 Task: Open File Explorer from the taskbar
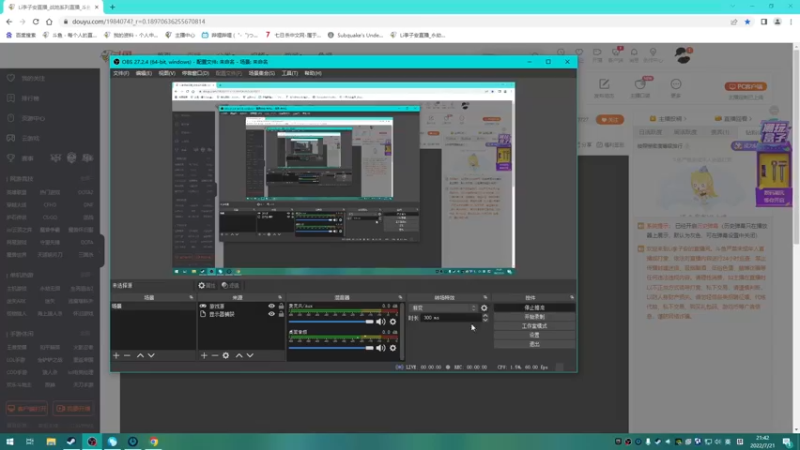point(51,441)
